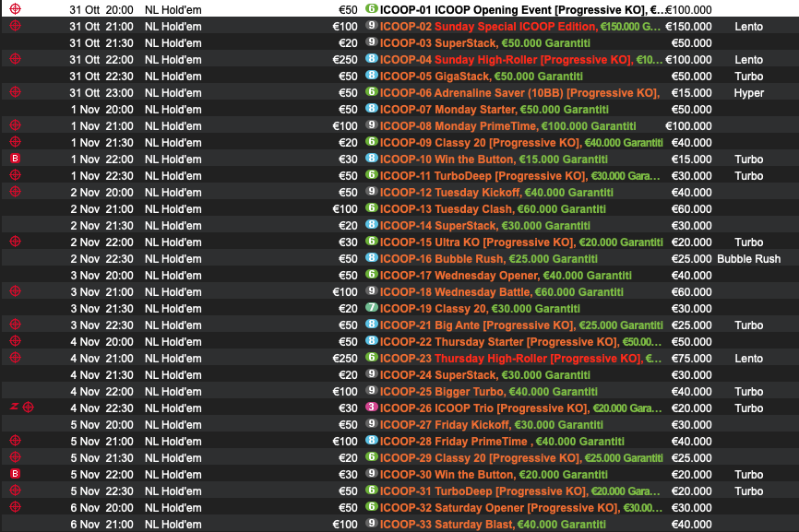Click the 'Lento' label on ICOOP-23 row

point(748,359)
